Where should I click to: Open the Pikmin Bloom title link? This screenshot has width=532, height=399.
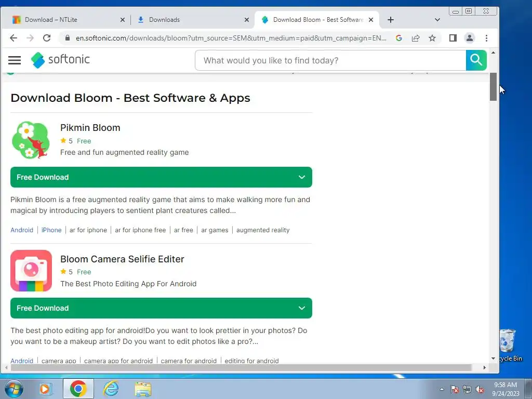tap(90, 128)
